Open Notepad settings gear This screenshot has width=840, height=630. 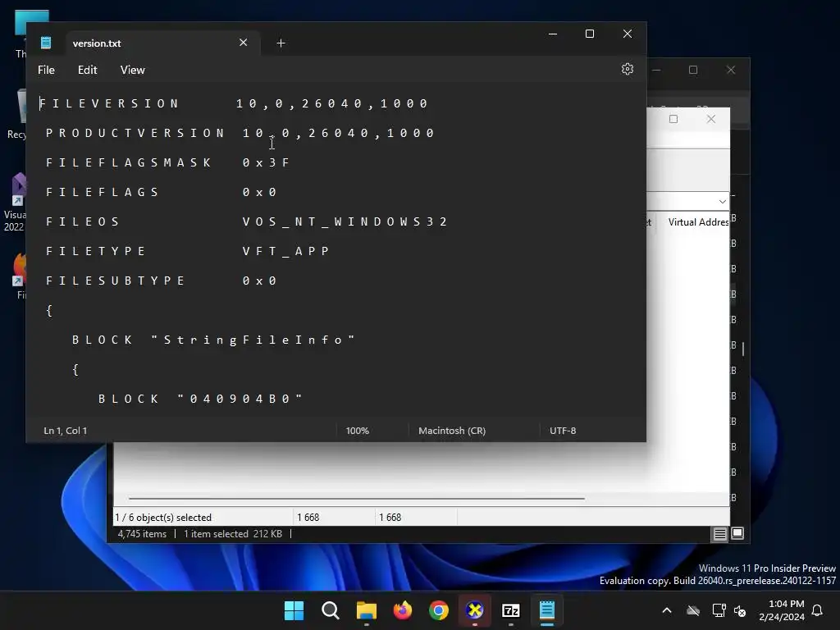(628, 69)
